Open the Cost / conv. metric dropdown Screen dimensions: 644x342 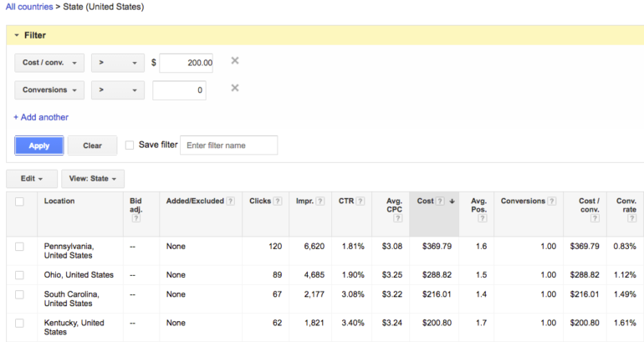coord(49,62)
